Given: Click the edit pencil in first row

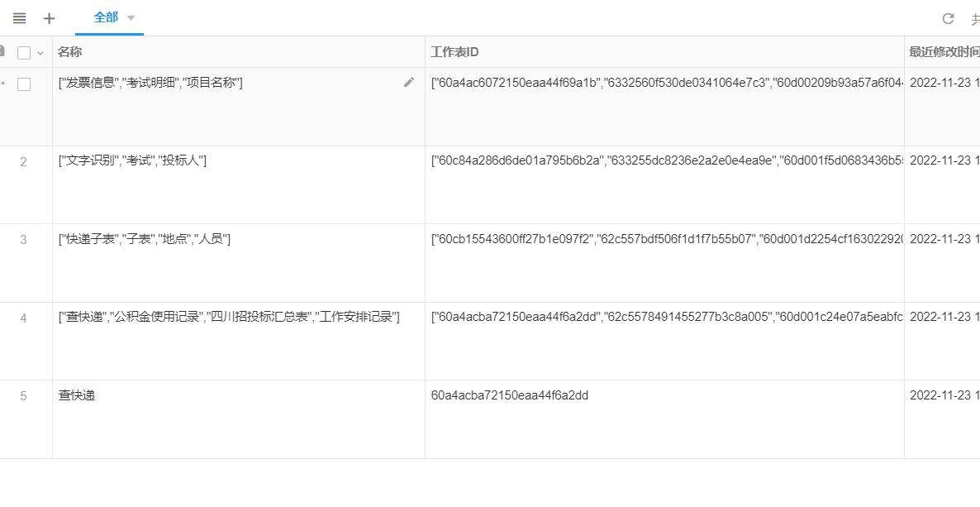Looking at the screenshot, I should click(408, 83).
